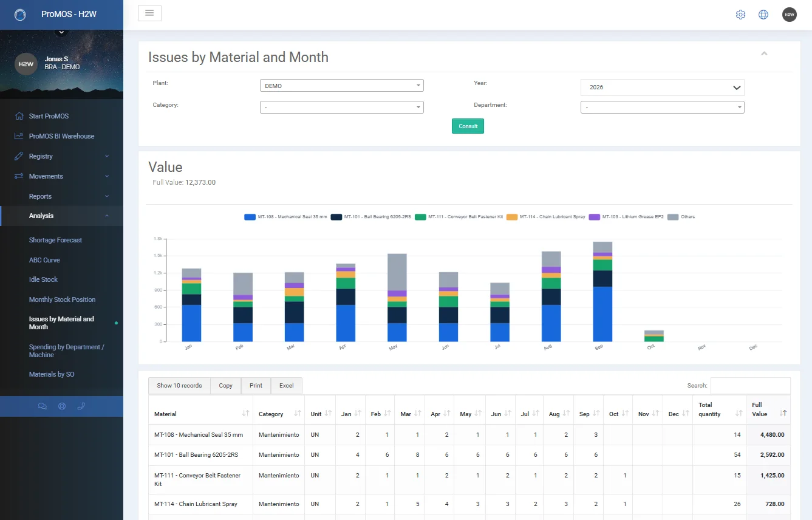Toggle the MT-103 Lithium Grease legend swatch
The width and height of the screenshot is (812, 520).
[x=594, y=217]
